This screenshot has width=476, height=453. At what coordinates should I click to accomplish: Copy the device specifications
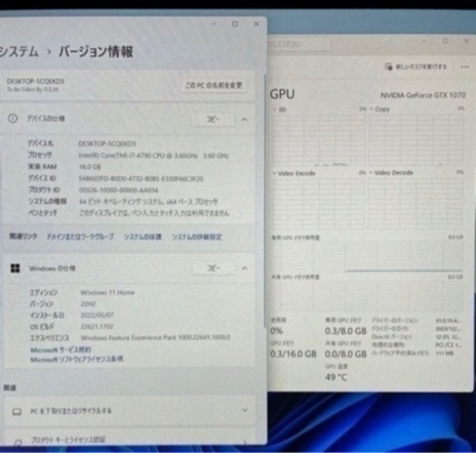213,119
